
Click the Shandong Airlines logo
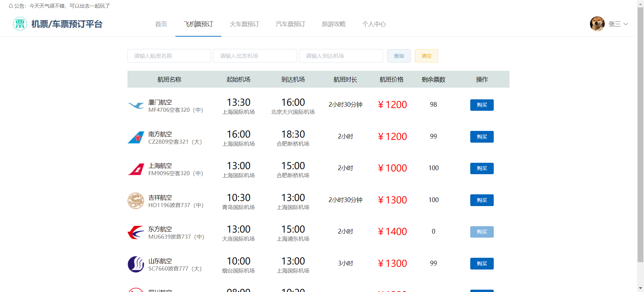coord(136,264)
